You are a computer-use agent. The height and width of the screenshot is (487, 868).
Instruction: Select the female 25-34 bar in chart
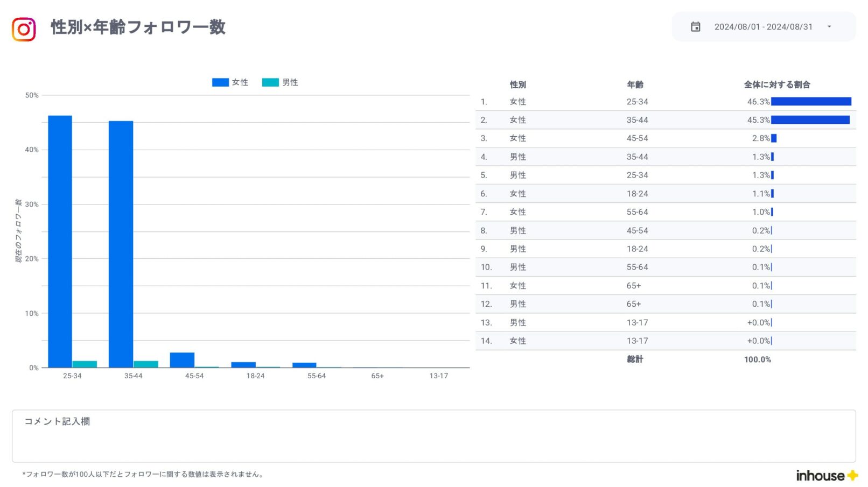click(x=60, y=241)
